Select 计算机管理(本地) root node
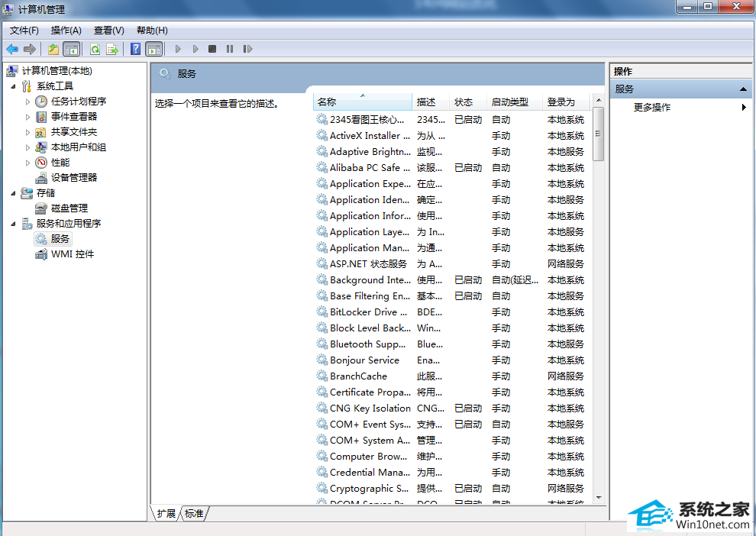This screenshot has width=756, height=536. (57, 71)
